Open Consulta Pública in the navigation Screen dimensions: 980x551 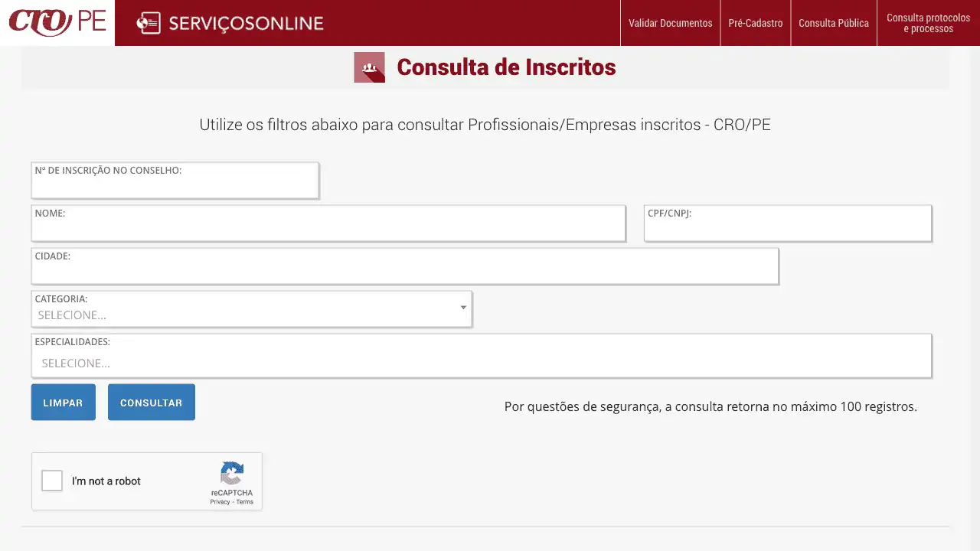833,23
